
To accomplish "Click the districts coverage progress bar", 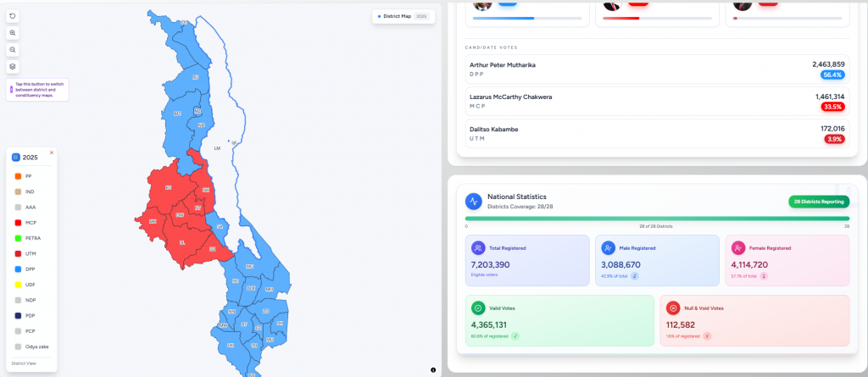I will pos(657,219).
